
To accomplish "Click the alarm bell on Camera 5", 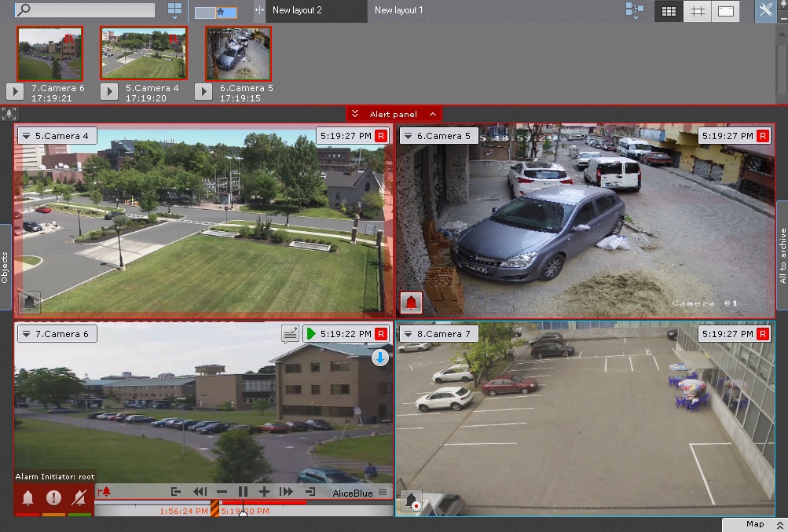I will 411,302.
